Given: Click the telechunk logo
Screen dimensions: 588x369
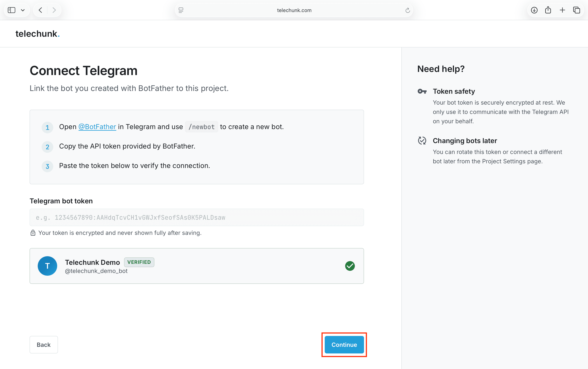Looking at the screenshot, I should 38,34.
